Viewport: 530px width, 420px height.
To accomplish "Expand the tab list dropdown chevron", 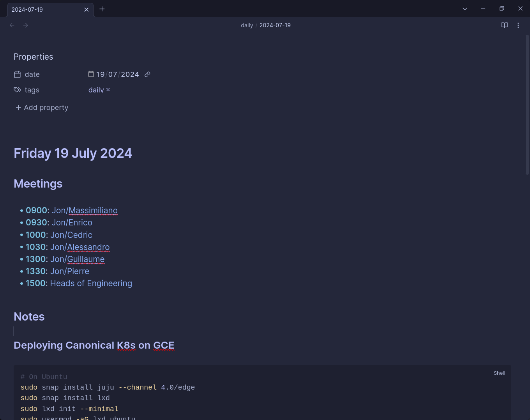I will tap(465, 9).
